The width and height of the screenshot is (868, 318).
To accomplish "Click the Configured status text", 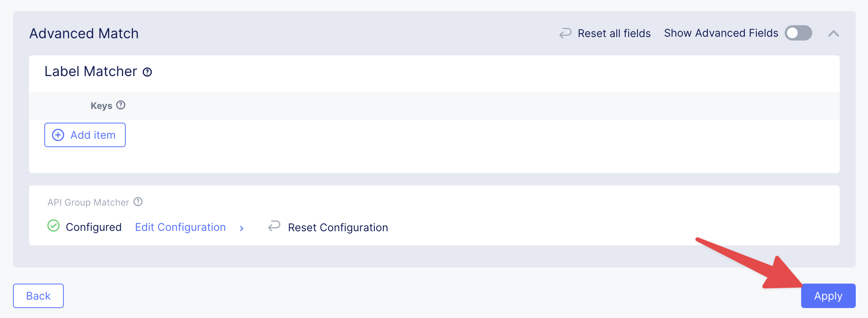I will [94, 227].
